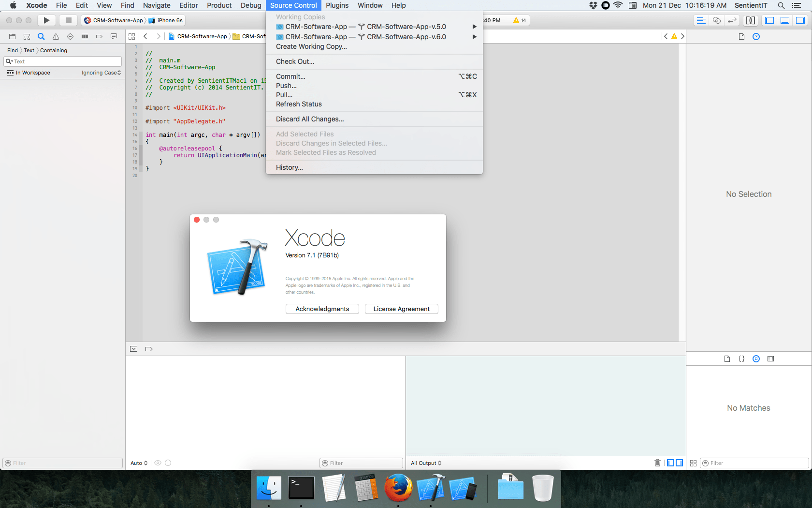Open the Assistant editor overlapping circles icon
Image resolution: width=812 pixels, height=508 pixels.
tap(717, 20)
